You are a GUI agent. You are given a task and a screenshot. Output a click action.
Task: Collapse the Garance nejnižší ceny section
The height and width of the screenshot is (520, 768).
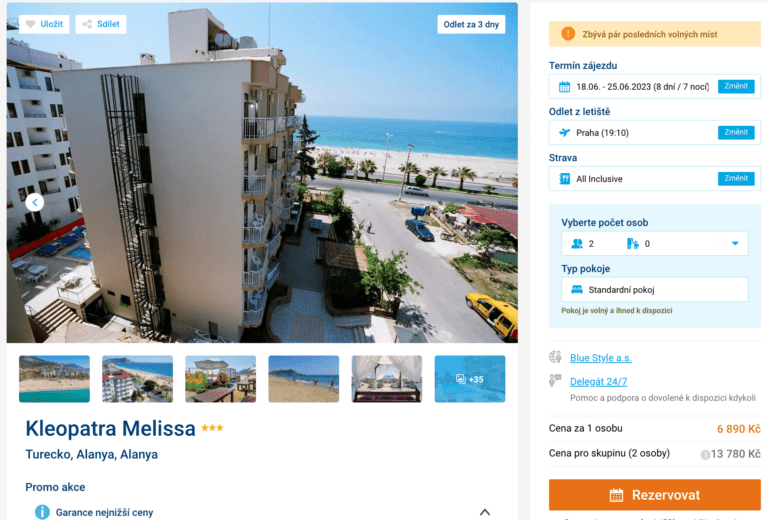click(x=484, y=512)
